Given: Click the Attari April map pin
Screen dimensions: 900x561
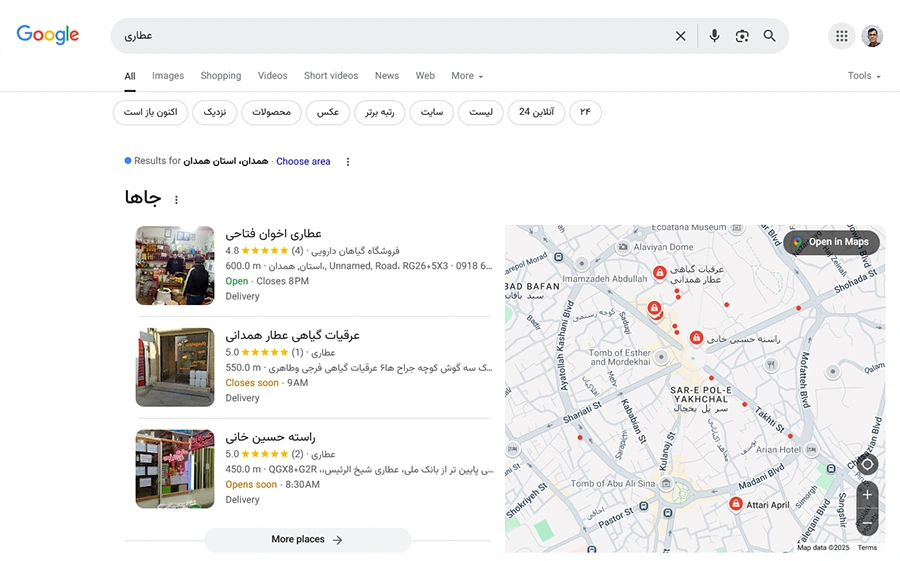Looking at the screenshot, I should point(735,504).
